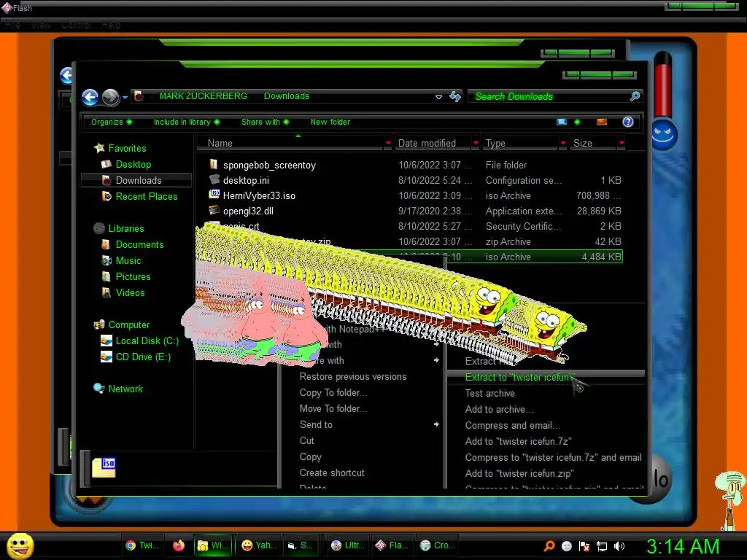Open the view options arrow in the toolbar

pyautogui.click(x=578, y=122)
